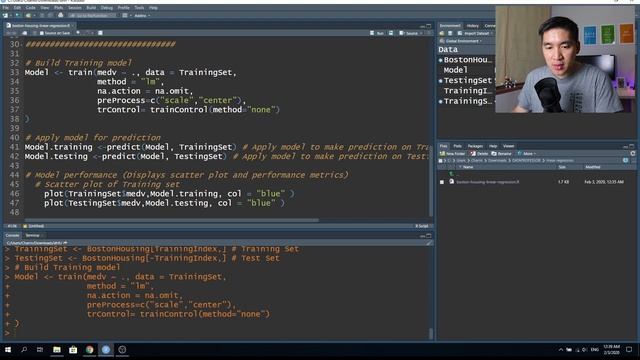This screenshot has height=360, width=640.
Task: Switch to the Console tab
Action: click(x=12, y=236)
